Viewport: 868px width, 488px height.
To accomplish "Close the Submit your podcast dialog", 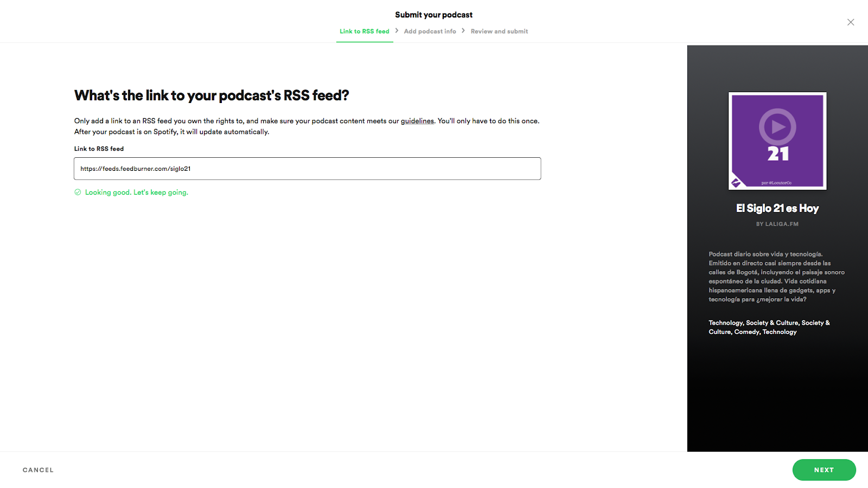I will 851,22.
